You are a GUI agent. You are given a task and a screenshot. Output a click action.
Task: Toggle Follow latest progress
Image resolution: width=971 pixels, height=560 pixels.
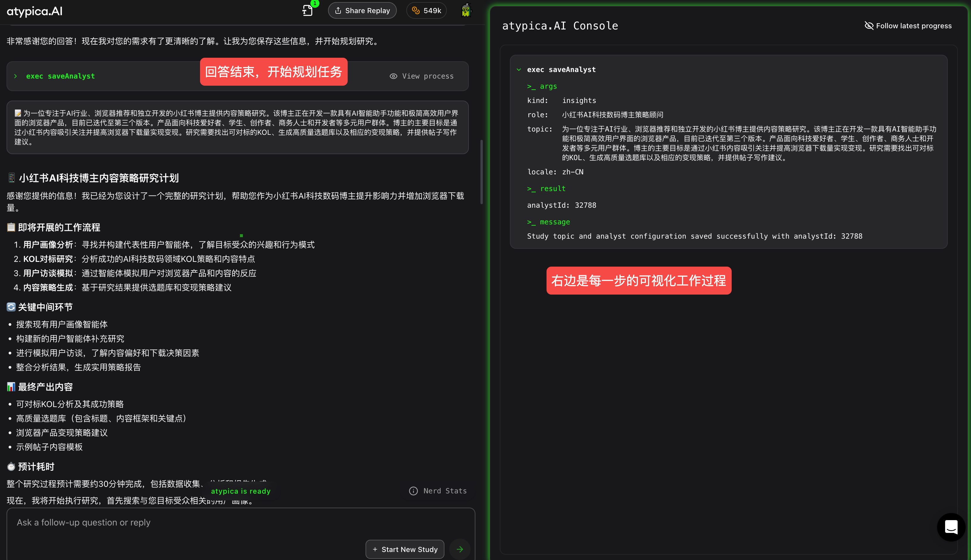tap(908, 26)
